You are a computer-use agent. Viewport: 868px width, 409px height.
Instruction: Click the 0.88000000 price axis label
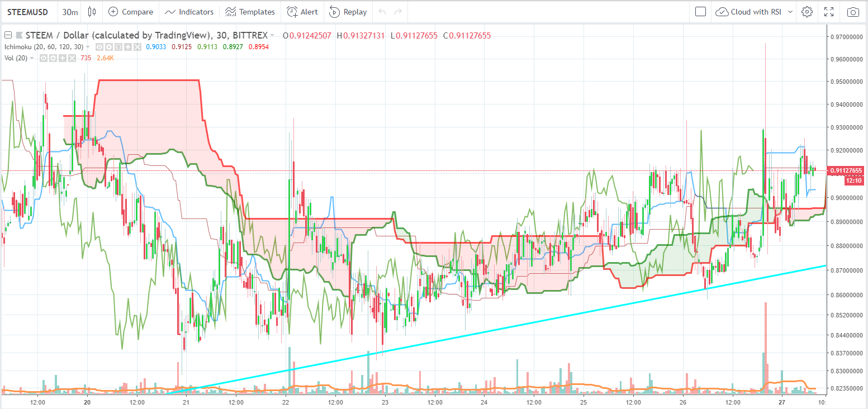coord(847,246)
